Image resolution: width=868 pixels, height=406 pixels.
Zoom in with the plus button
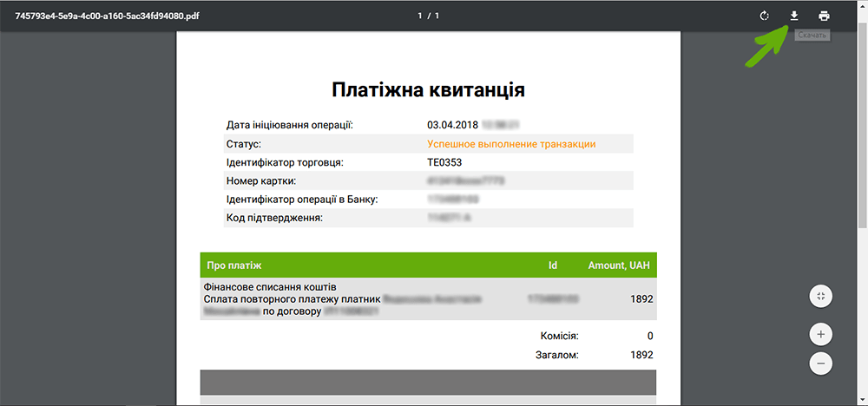click(821, 334)
